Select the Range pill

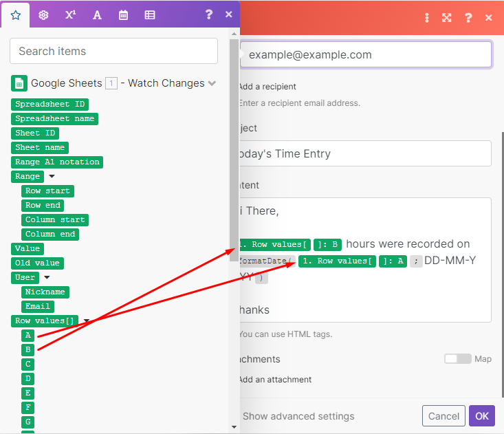pos(28,177)
